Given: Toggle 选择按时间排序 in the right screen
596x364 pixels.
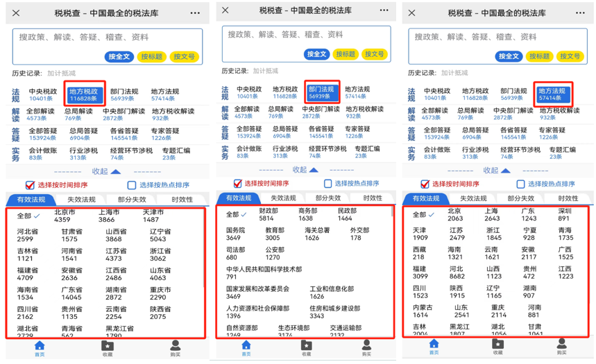Looking at the screenshot, I should [x=425, y=184].
